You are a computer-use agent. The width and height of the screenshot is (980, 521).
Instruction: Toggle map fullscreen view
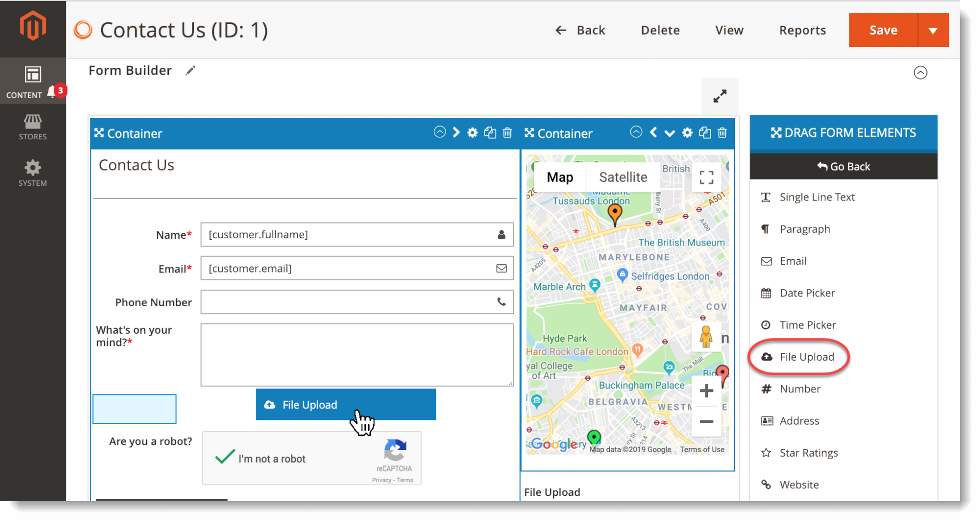(x=706, y=178)
